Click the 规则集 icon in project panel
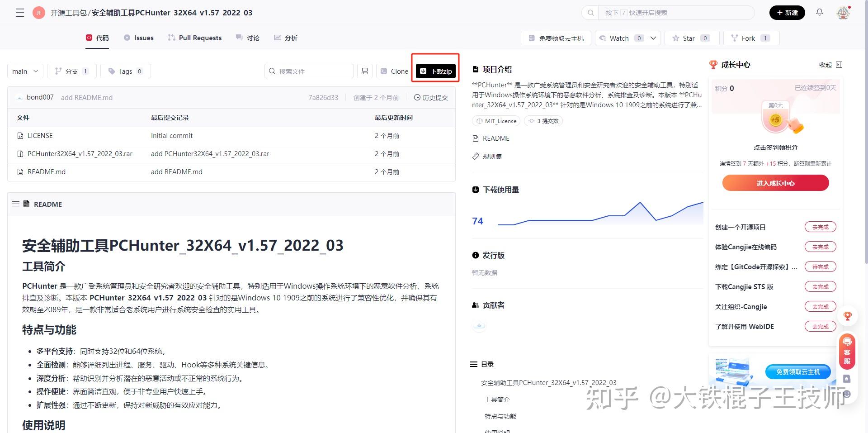Viewport: 868px width, 433px height. [x=476, y=156]
